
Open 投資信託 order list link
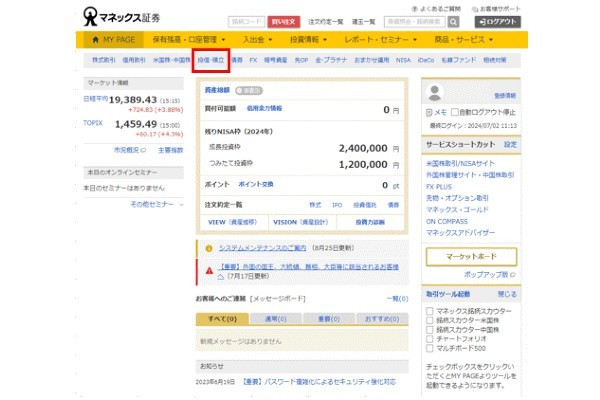365,205
